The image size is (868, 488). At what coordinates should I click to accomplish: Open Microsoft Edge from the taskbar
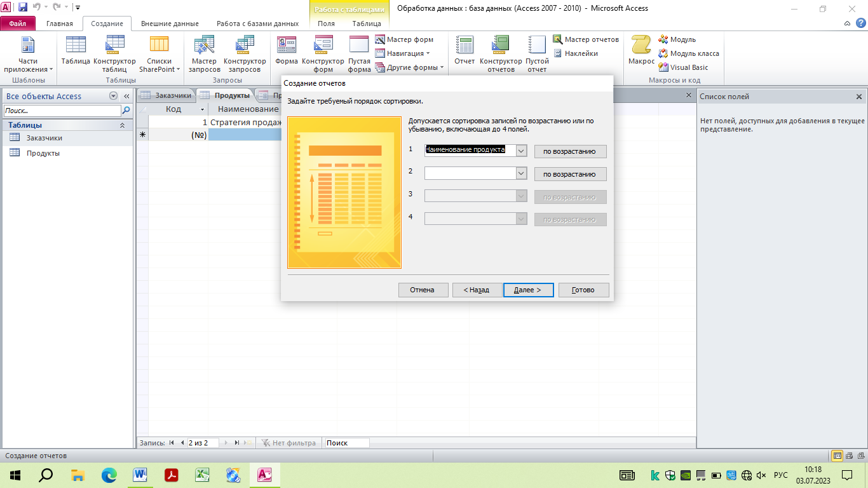pyautogui.click(x=109, y=475)
